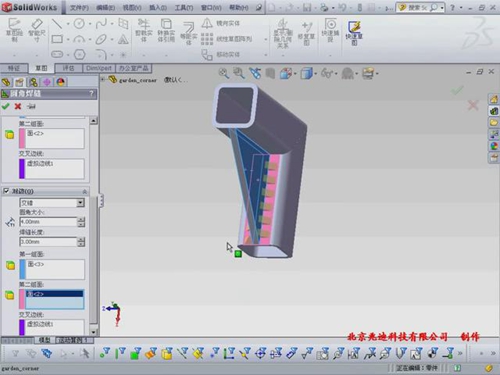This screenshot has width=500, height=375.
Task: Expand the garden_corner flyout tree
Action: pos(103,79)
